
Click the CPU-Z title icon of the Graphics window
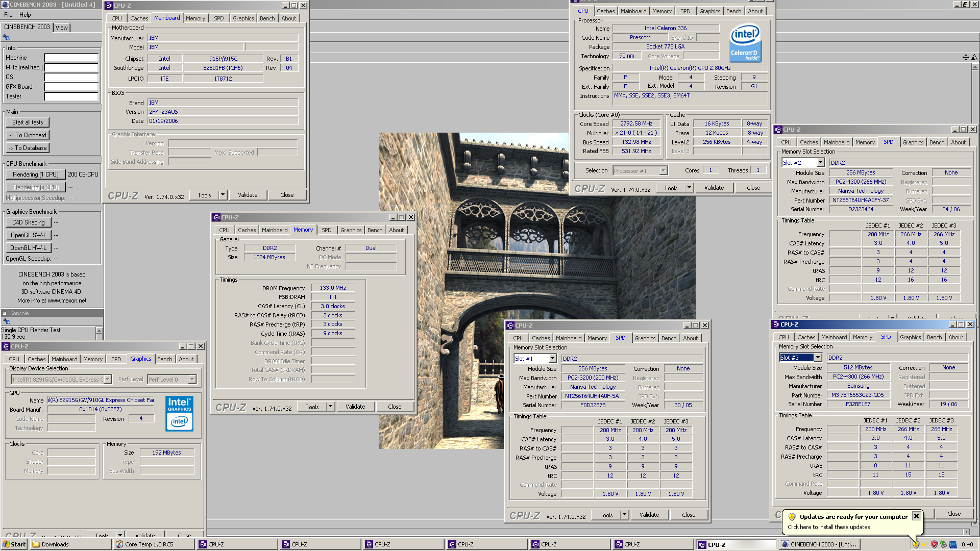[6, 346]
